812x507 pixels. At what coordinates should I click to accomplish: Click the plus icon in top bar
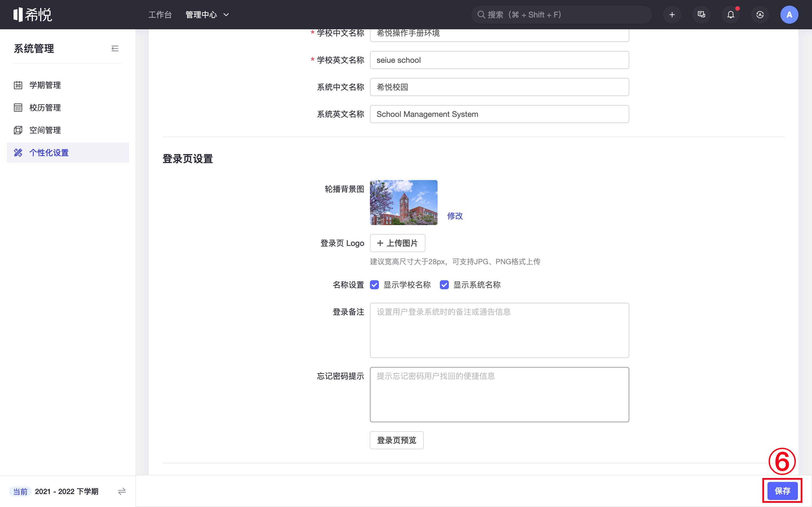tap(672, 15)
